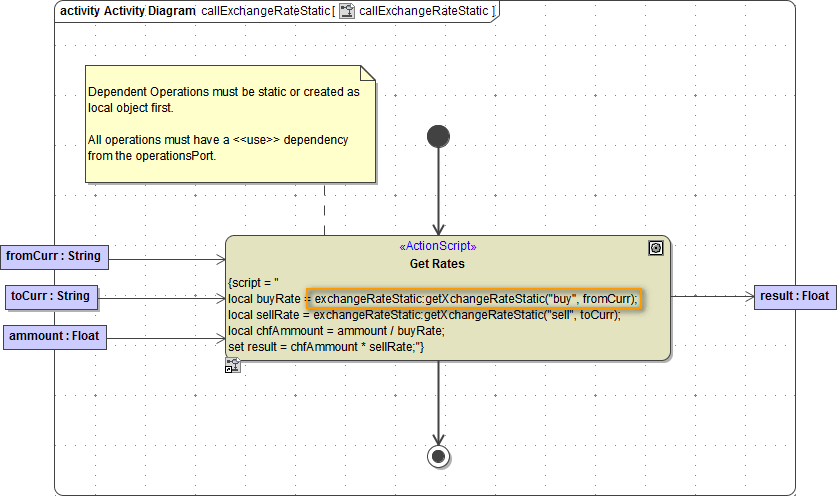Click the «ActionScript» stereotype label
838x497 pixels.
click(x=437, y=247)
